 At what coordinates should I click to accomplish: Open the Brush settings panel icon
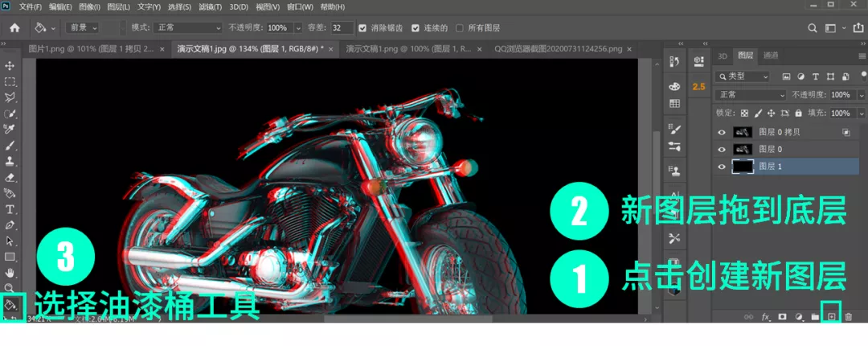point(674,130)
